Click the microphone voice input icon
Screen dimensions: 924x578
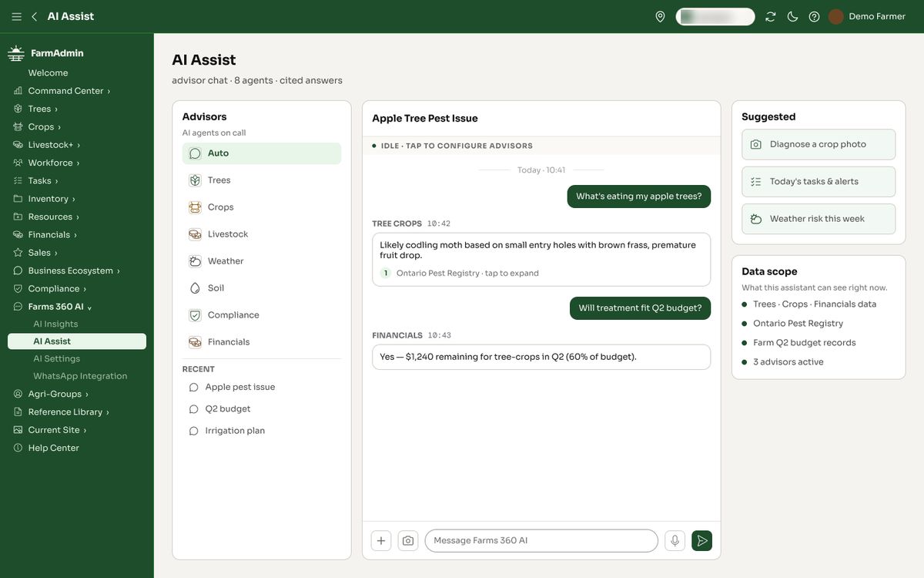pos(675,541)
